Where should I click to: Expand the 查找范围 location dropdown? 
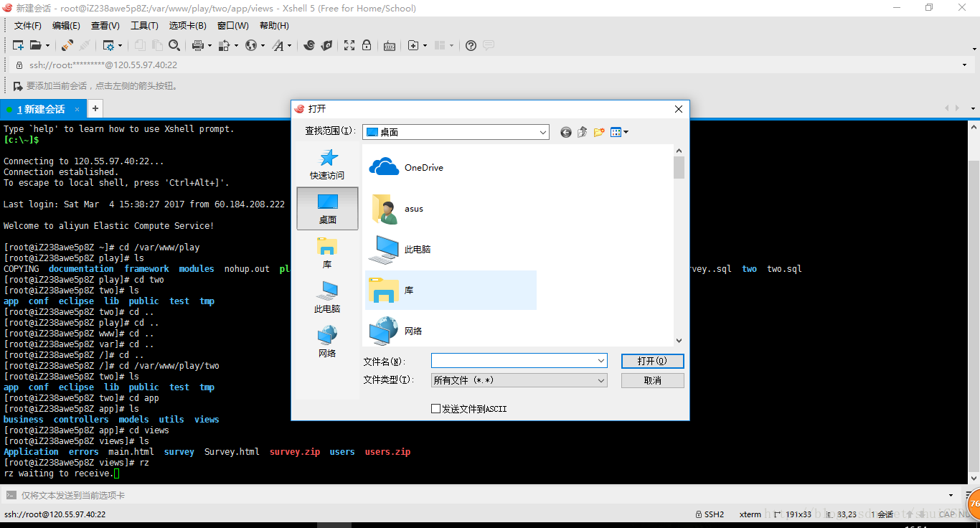(543, 132)
